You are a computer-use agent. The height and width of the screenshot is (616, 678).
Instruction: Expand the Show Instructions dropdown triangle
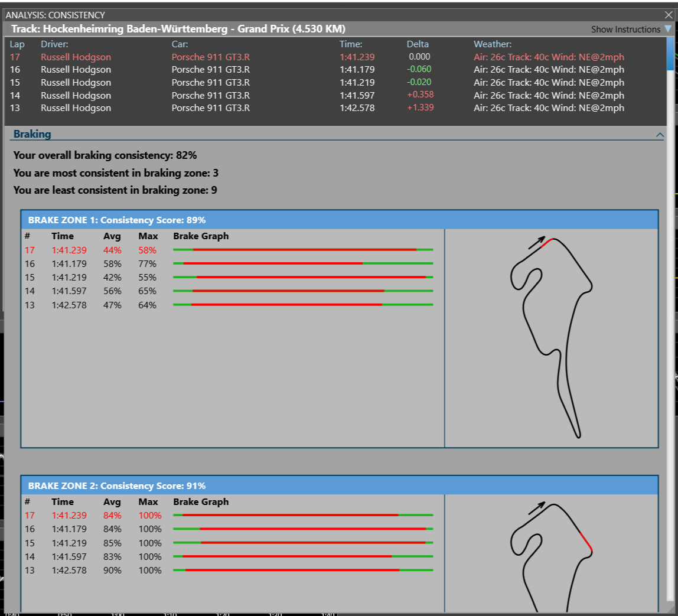[x=668, y=29]
